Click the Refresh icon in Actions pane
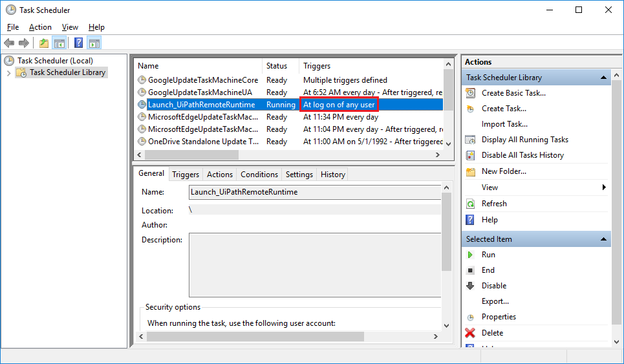 tap(470, 204)
